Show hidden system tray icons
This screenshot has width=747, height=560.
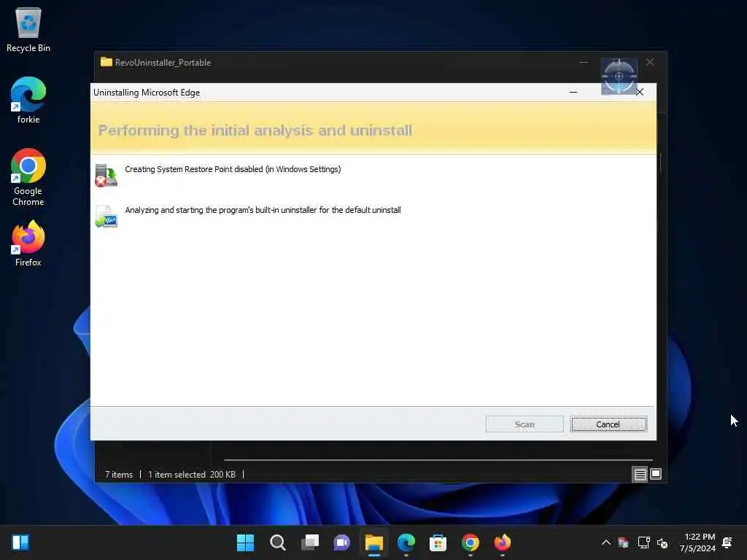pos(606,542)
